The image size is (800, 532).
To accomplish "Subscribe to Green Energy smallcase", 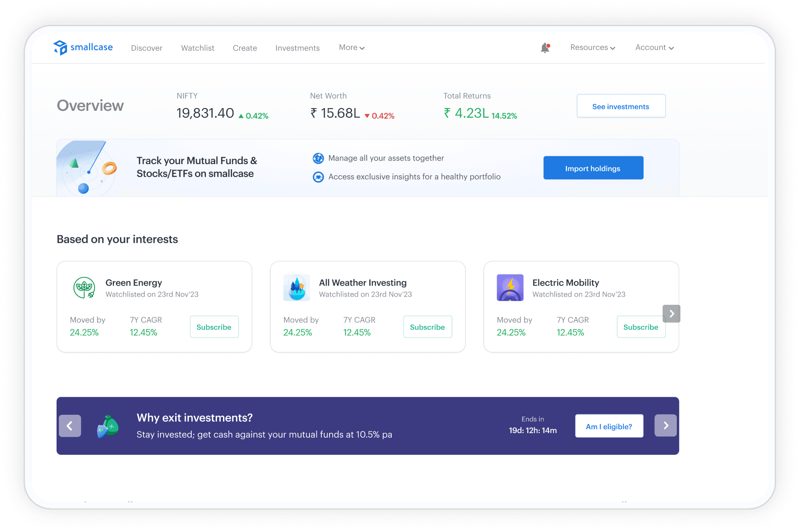I will click(x=214, y=327).
